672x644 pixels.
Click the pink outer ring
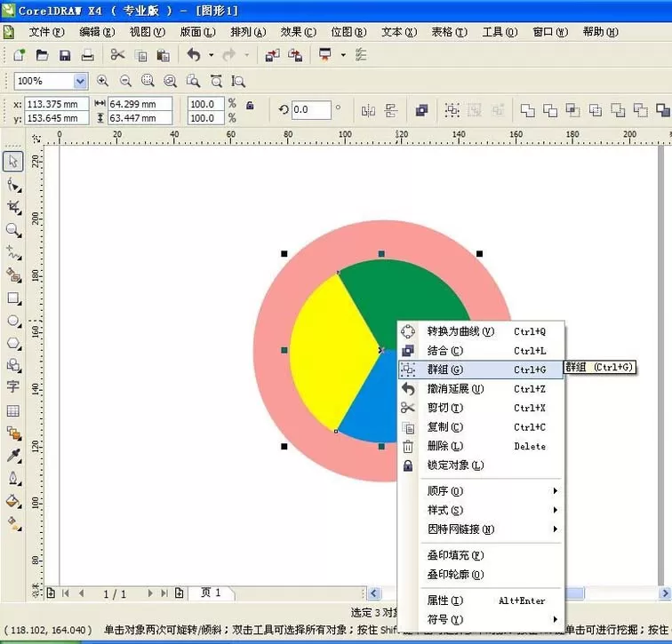(272, 351)
